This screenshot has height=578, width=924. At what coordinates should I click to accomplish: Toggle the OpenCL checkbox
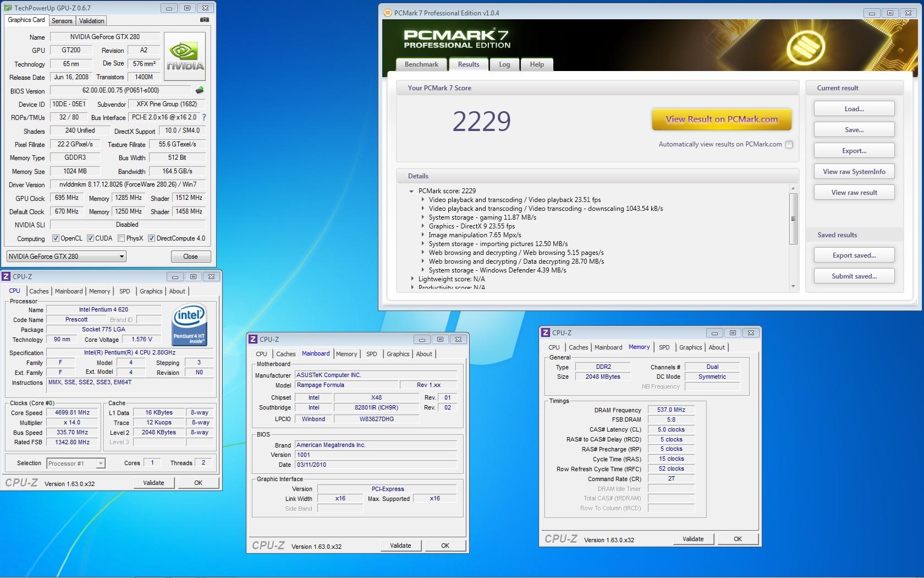56,238
